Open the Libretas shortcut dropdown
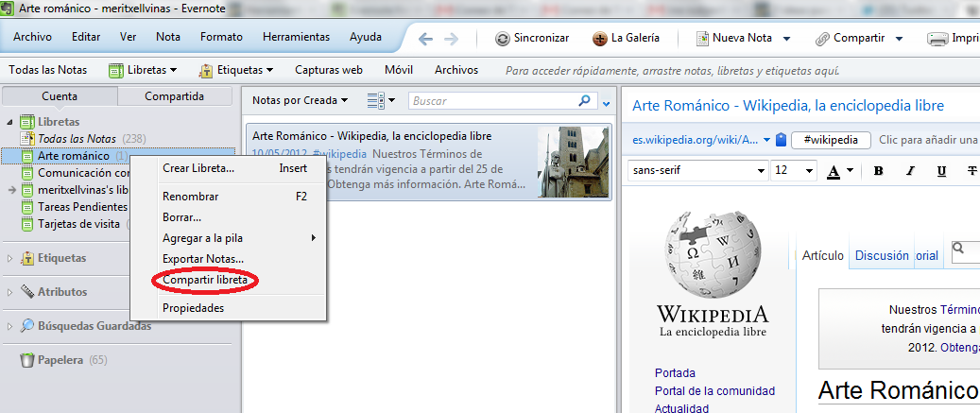Screen dimensions: 980x413 pyautogui.click(x=143, y=70)
